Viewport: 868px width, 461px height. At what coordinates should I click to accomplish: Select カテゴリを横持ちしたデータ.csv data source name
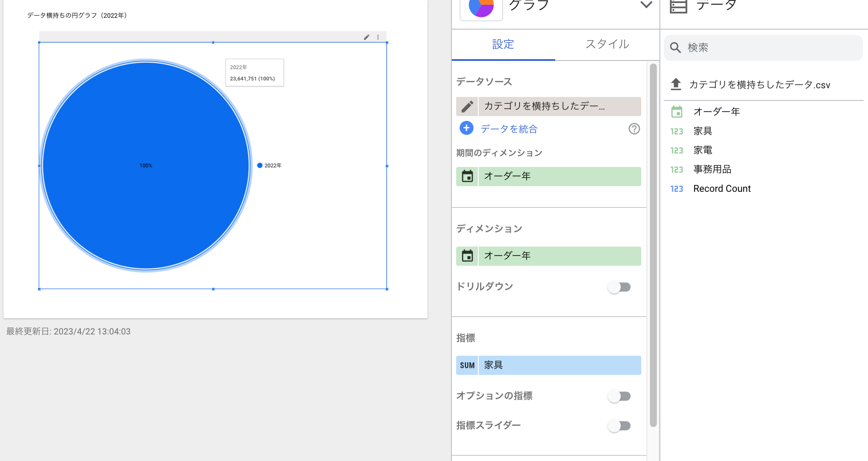(x=759, y=85)
